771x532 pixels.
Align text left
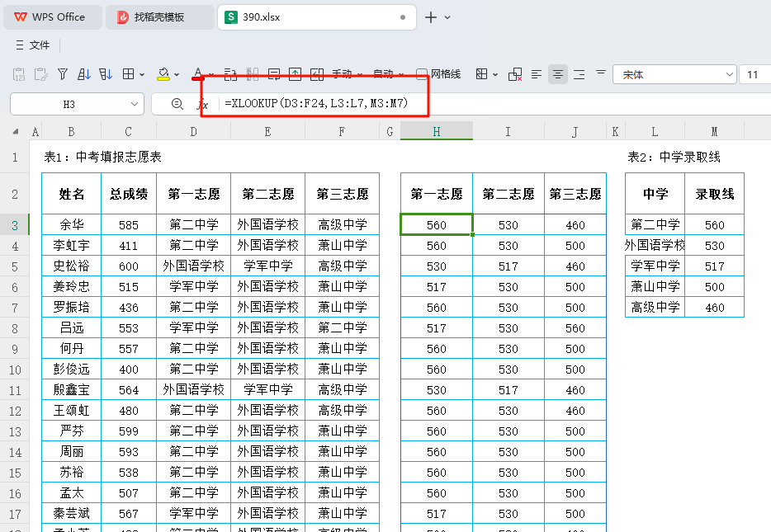(x=537, y=74)
